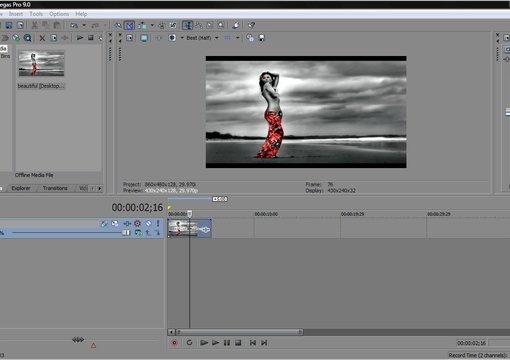
Task: Open the Overlays dropdown arrow
Action: pos(238,38)
